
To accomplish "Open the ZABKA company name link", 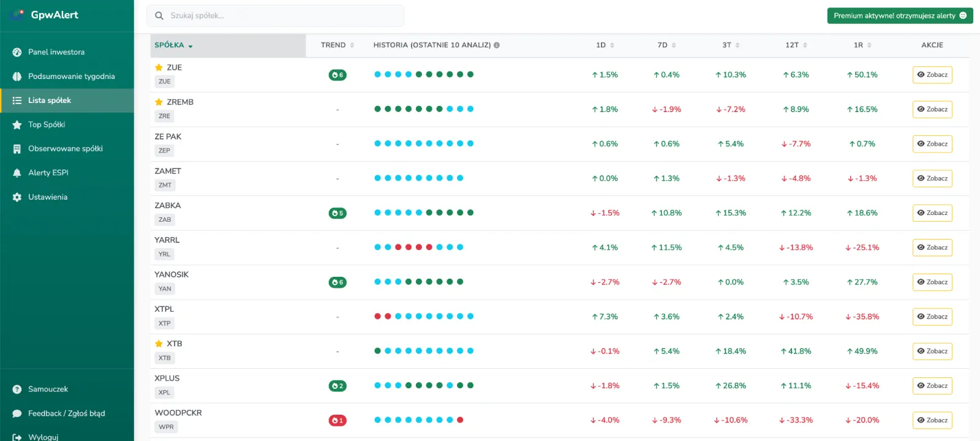I will pos(168,206).
